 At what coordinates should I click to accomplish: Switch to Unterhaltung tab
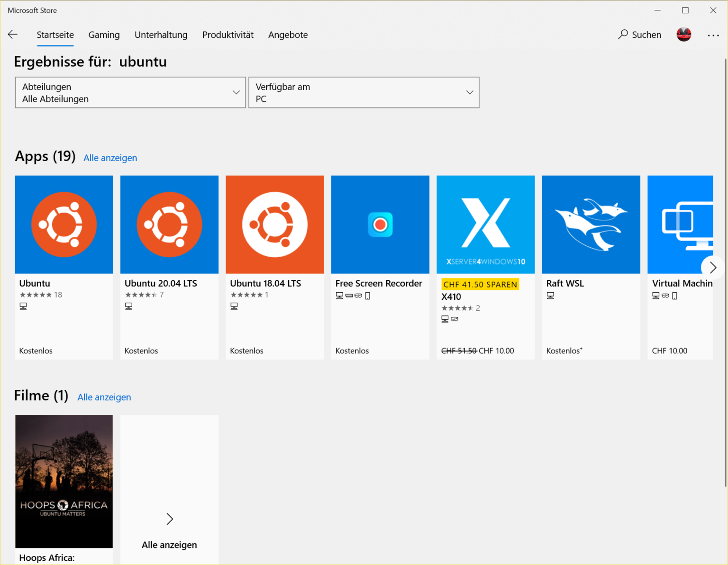161,35
